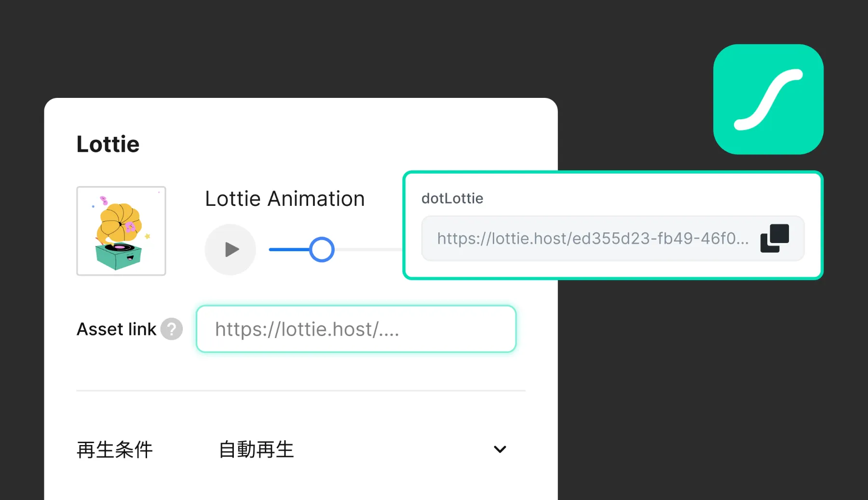Click the LottieFiles green app icon

click(768, 99)
